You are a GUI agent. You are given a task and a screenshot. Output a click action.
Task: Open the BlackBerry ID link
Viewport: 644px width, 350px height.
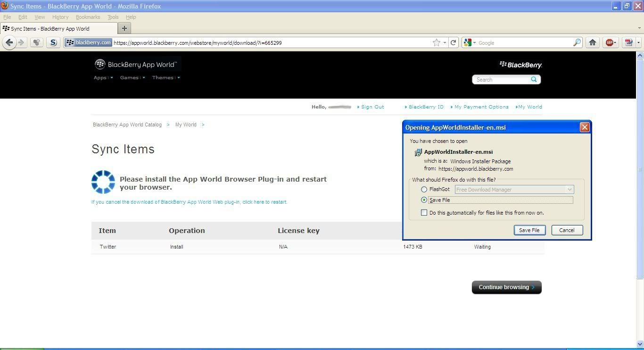point(426,107)
